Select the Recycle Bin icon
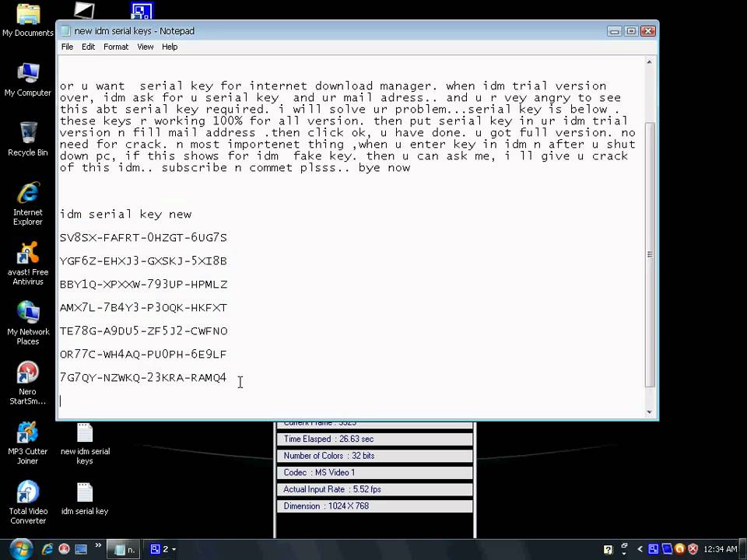The width and height of the screenshot is (747, 560). click(x=28, y=138)
